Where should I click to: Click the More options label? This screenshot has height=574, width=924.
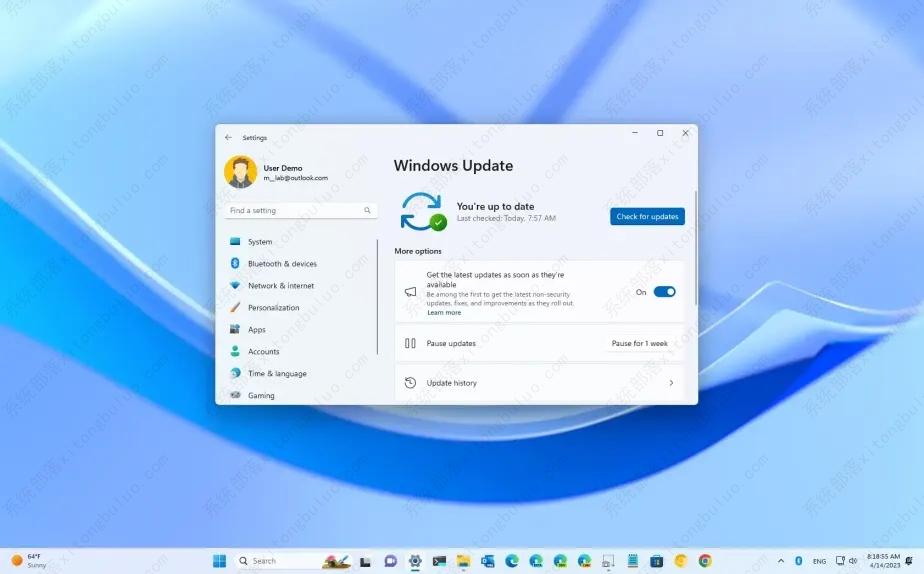[418, 251]
